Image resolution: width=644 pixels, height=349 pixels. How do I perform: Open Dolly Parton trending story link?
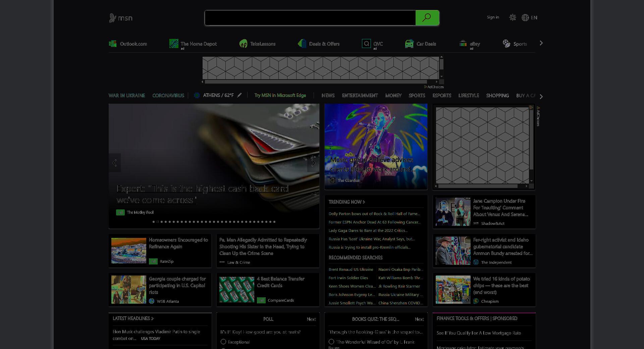pos(374,213)
